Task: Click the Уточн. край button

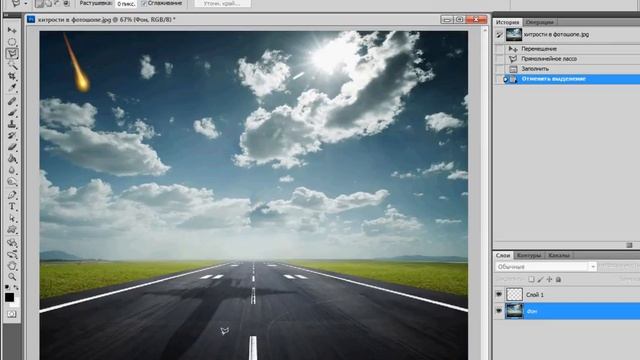Action: (x=222, y=3)
